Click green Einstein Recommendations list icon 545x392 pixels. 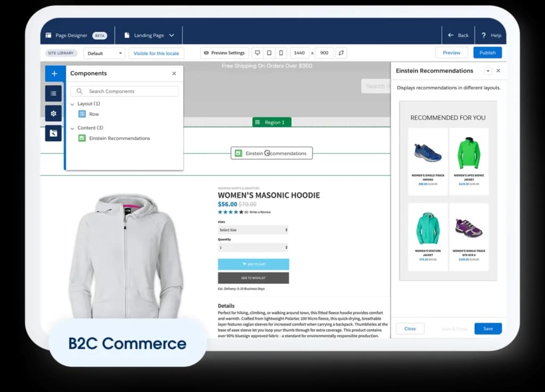[x=82, y=138]
